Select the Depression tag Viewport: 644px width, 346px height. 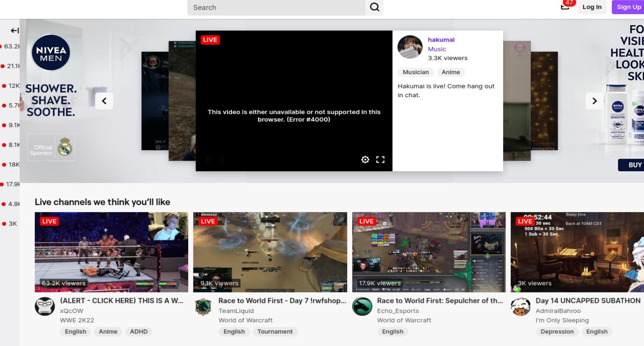[557, 331]
